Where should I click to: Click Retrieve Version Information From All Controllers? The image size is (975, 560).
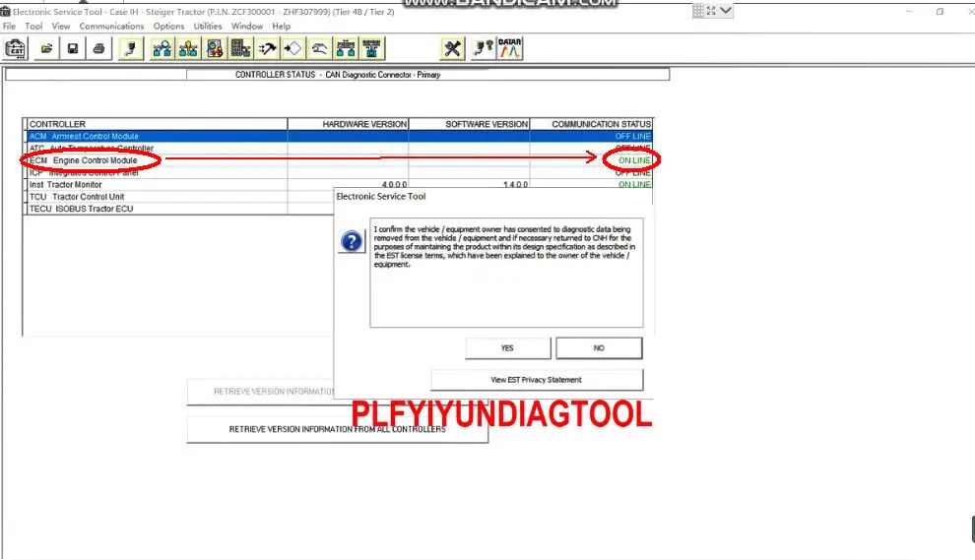(337, 429)
